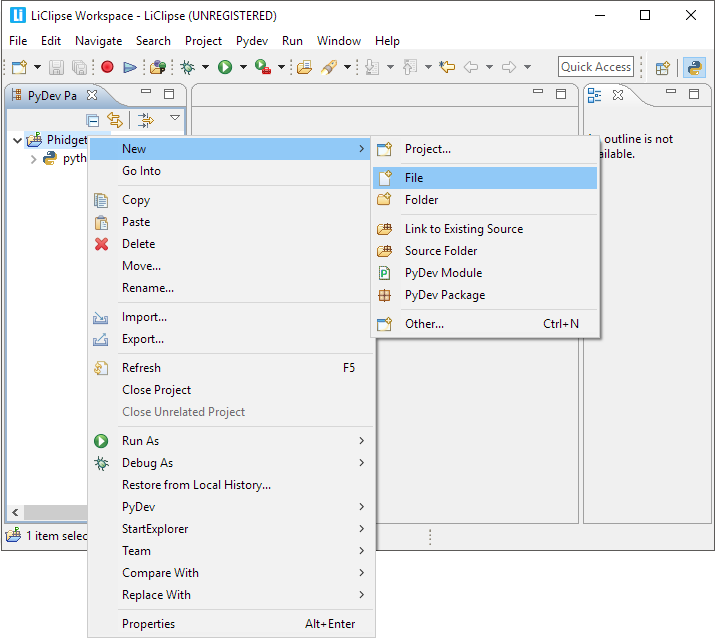Click the Save toolbar icon
The width and height of the screenshot is (715, 638).
tap(57, 67)
